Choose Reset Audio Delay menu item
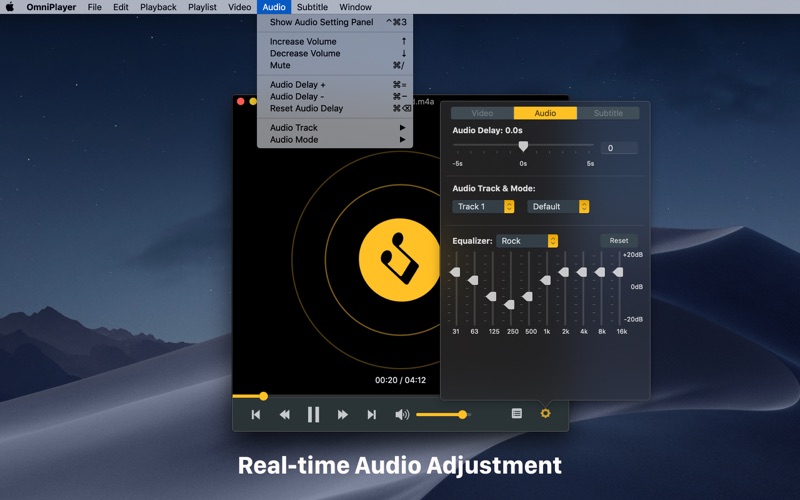The image size is (800, 500). click(306, 108)
